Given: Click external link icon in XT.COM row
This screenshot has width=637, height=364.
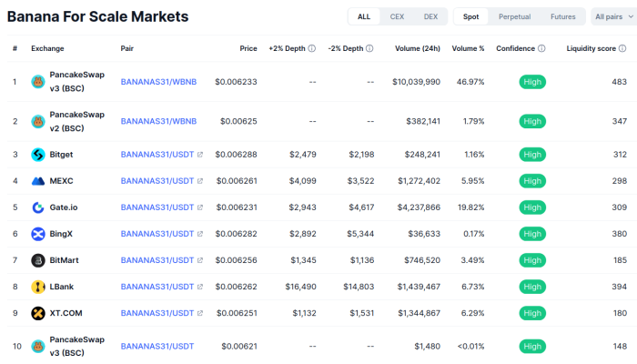Looking at the screenshot, I should (x=200, y=313).
